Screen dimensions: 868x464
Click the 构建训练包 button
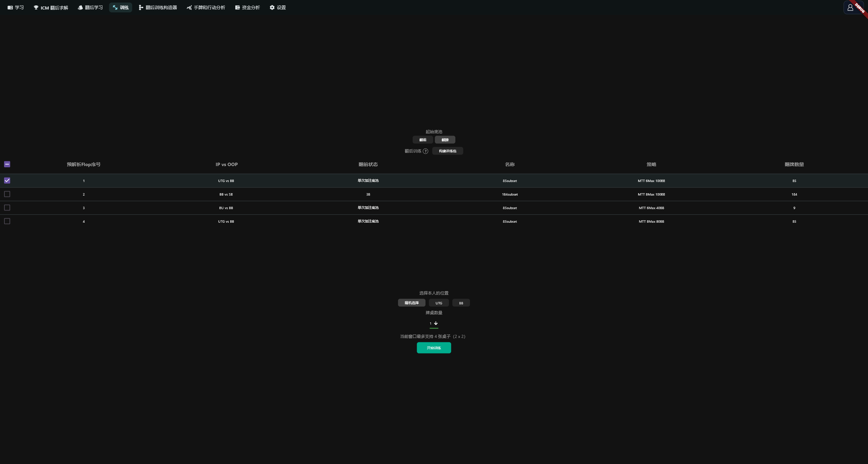tap(448, 151)
